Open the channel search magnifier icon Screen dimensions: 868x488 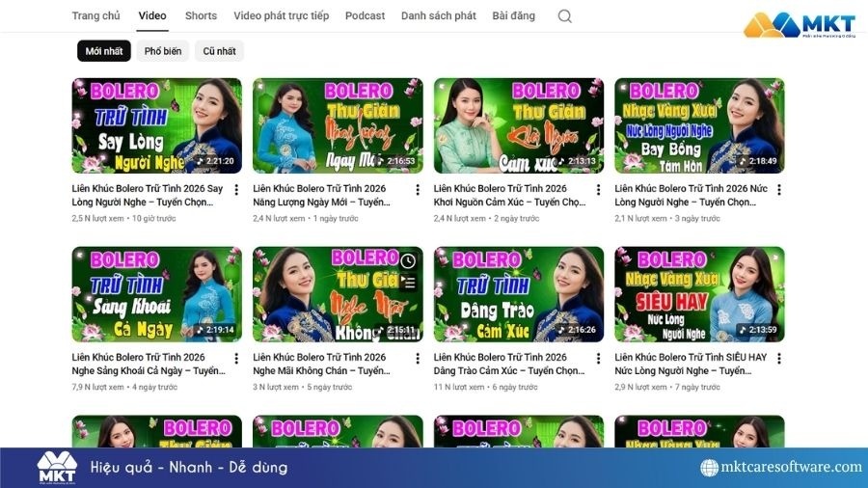tap(564, 16)
